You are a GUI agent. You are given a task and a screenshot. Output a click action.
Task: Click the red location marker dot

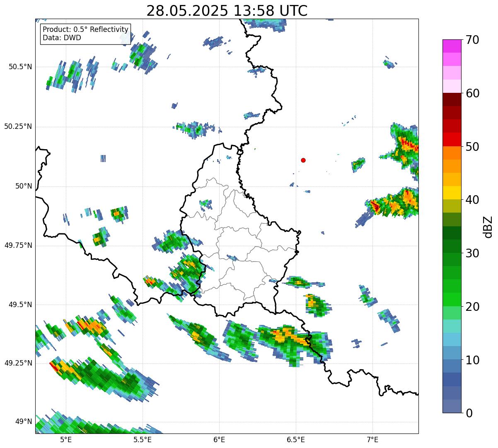[x=303, y=160]
